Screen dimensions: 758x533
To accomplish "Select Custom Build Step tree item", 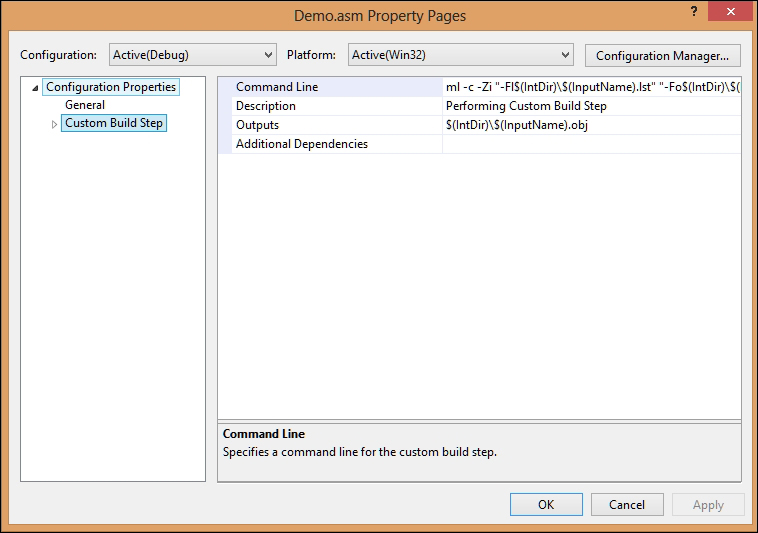I will coord(113,123).
